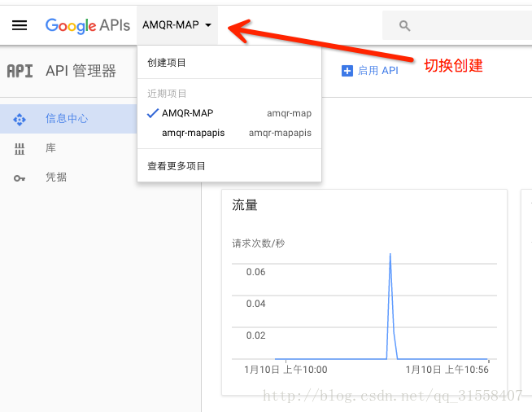Click the amqr-map project ID text
The width and height of the screenshot is (532, 412).
click(289, 113)
